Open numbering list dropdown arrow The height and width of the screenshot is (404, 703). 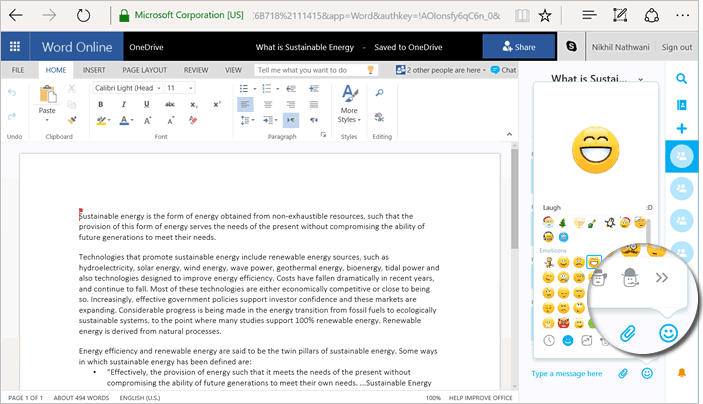(278, 89)
